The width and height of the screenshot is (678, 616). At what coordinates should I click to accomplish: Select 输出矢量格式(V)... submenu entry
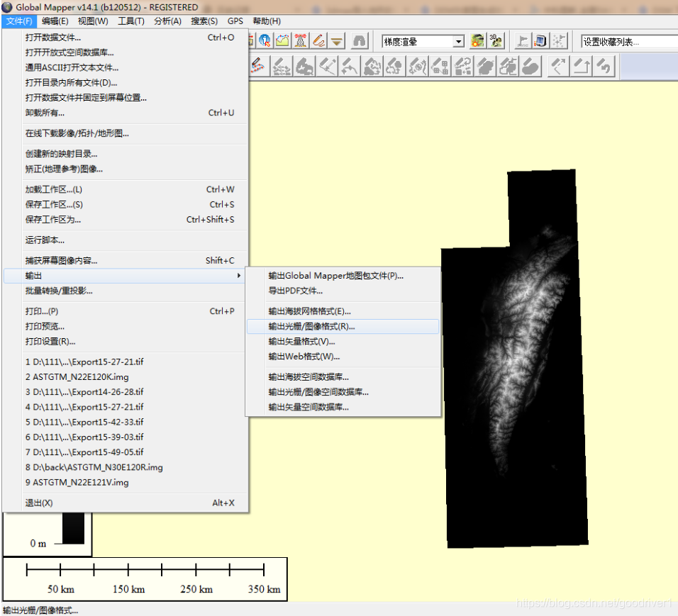(x=343, y=342)
